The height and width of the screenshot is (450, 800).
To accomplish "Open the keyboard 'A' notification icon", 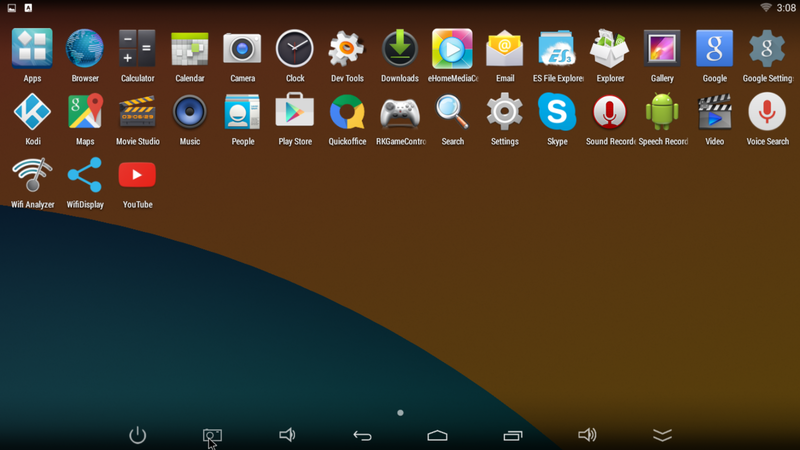I will click(29, 8).
